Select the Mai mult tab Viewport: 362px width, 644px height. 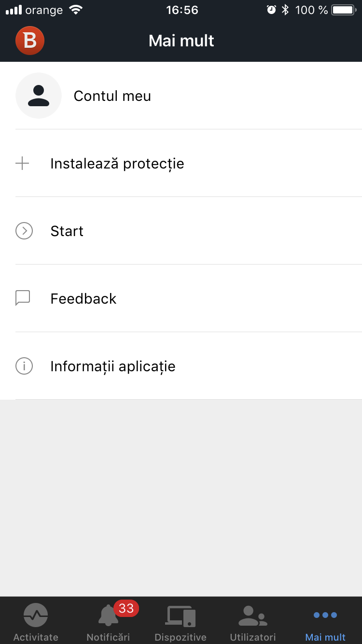click(325, 622)
